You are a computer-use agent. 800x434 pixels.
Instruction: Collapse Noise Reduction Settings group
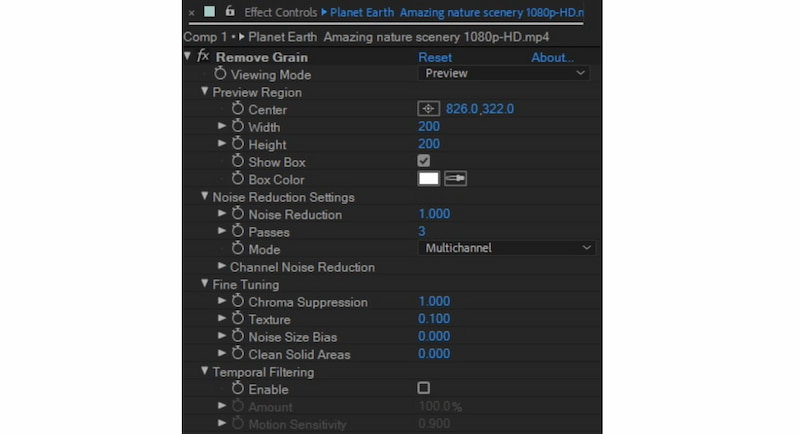(205, 196)
